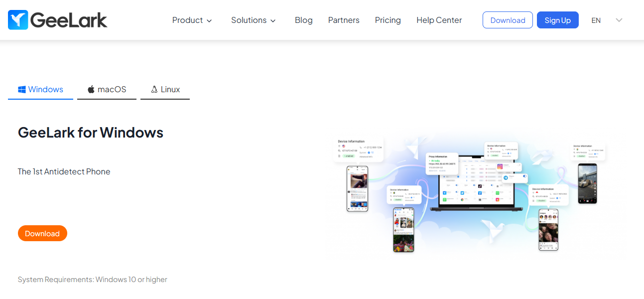Switch to the Linux tab
Viewport: 644px width, 299px height.
[165, 90]
